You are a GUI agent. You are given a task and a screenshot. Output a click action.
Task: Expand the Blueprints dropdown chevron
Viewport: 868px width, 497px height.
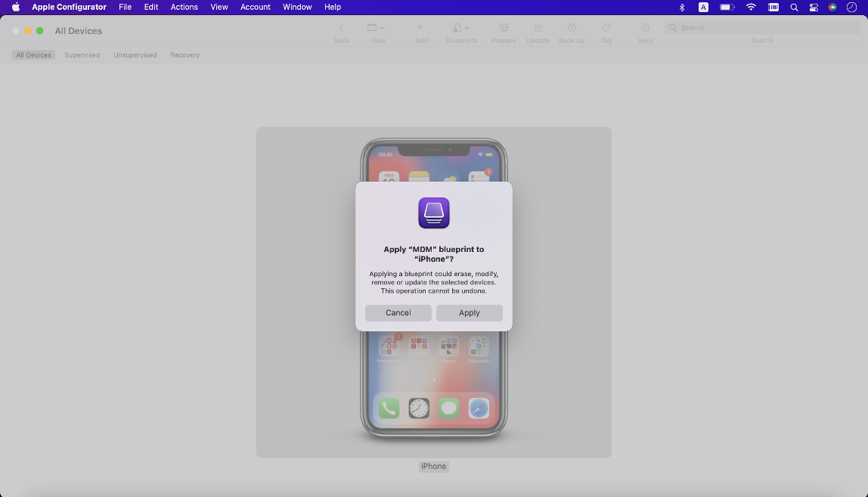(x=467, y=28)
